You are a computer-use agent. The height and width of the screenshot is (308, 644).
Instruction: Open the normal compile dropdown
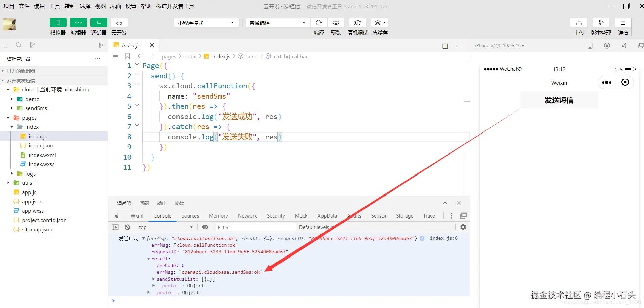pos(278,23)
